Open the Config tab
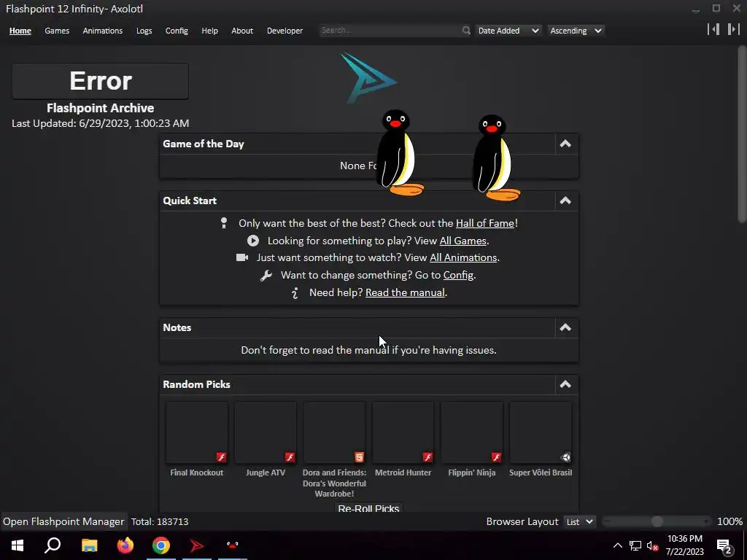Screen dimensions: 747x560 click(177, 31)
